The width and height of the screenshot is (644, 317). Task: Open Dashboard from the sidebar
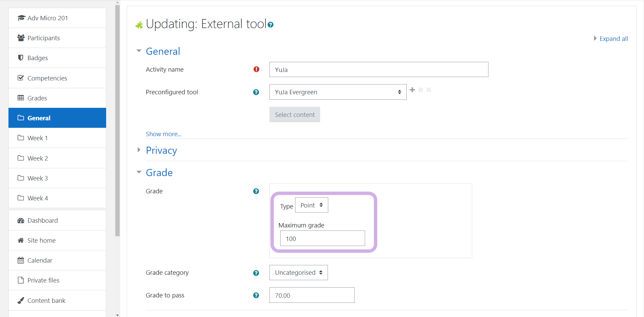[x=43, y=220]
